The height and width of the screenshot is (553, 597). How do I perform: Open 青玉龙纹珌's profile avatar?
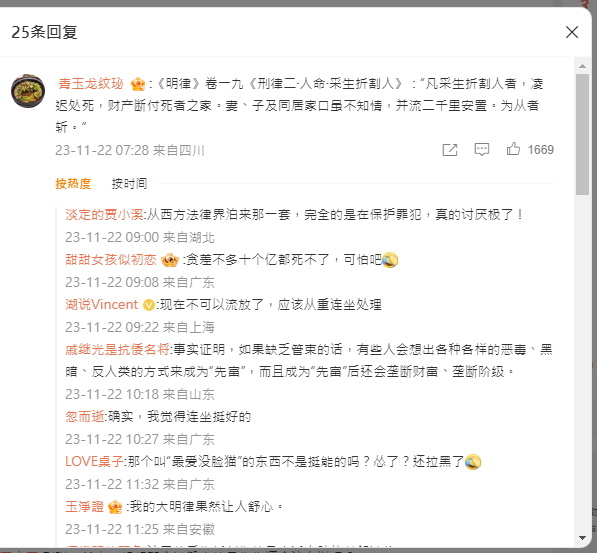pos(28,91)
